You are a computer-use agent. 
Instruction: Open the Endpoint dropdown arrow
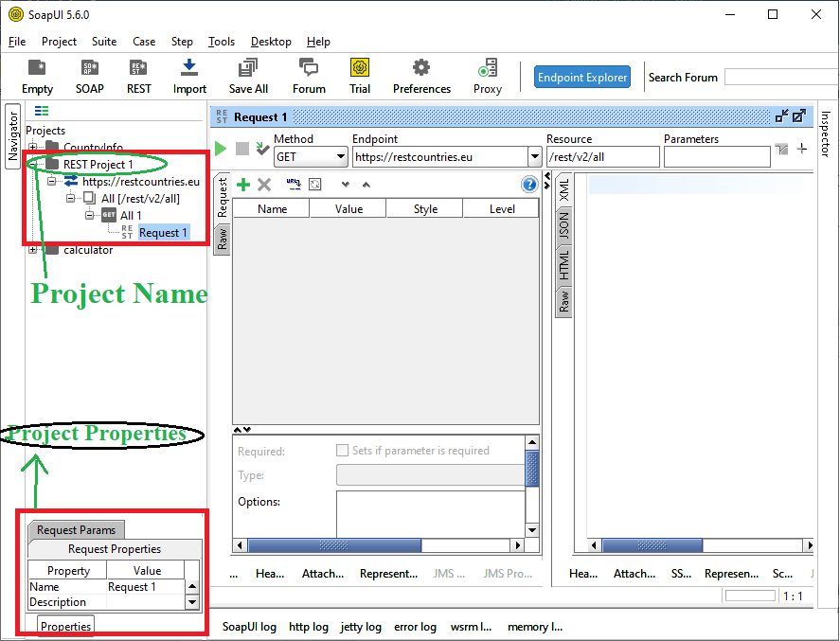[535, 157]
